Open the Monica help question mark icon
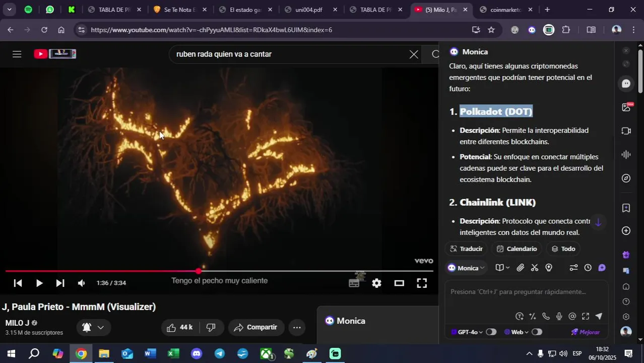644x363 pixels. click(x=626, y=302)
